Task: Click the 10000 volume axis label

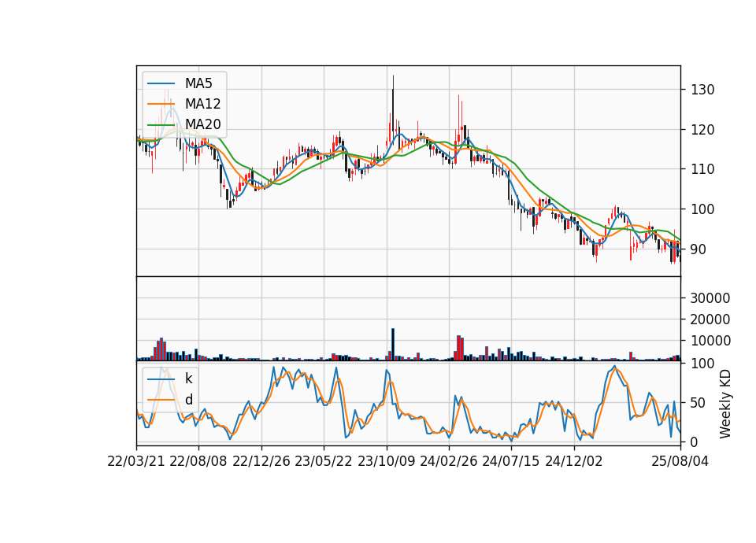Action: click(x=710, y=341)
